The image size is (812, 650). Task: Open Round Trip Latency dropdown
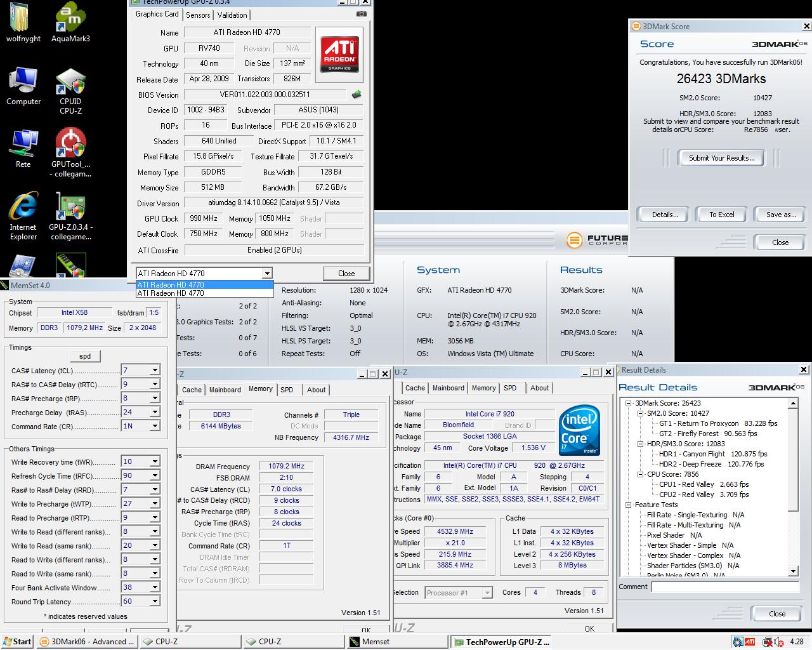click(154, 601)
